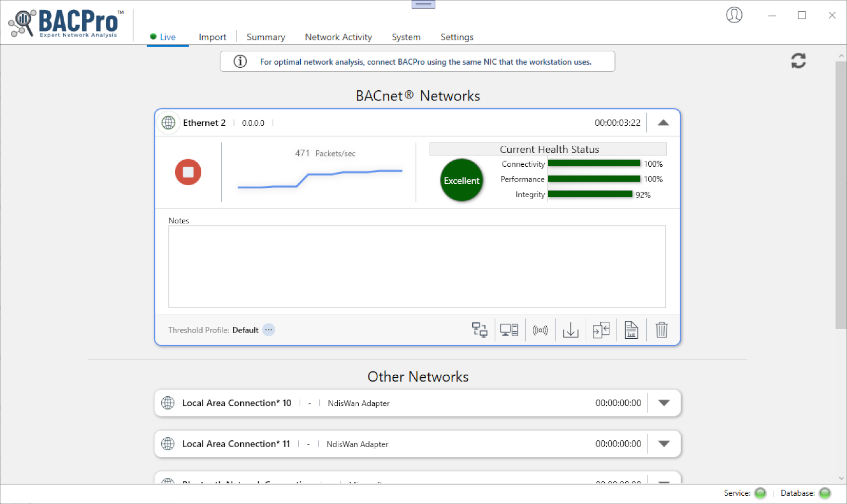Click NdisWan Adapter on Connection* 11 row
Image resolution: width=847 pixels, height=504 pixels.
coord(357,444)
